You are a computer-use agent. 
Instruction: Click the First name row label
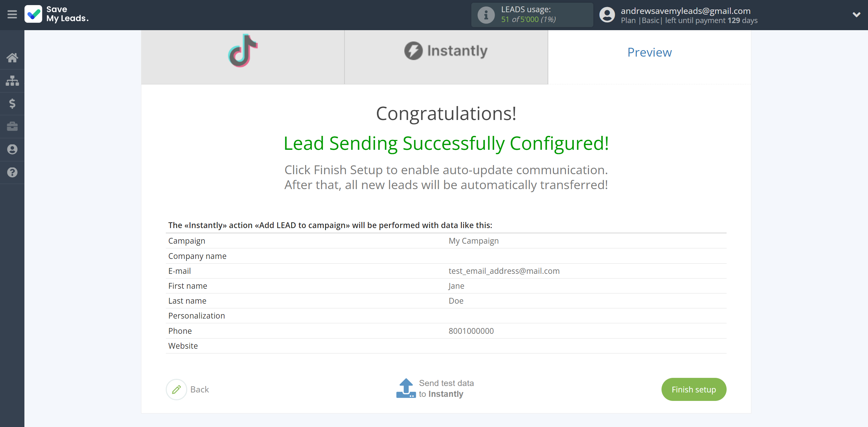point(188,286)
